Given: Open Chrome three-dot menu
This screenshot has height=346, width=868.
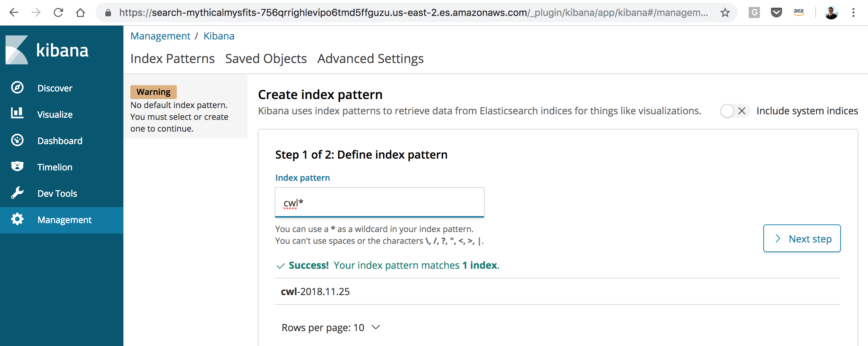Looking at the screenshot, I should (853, 13).
